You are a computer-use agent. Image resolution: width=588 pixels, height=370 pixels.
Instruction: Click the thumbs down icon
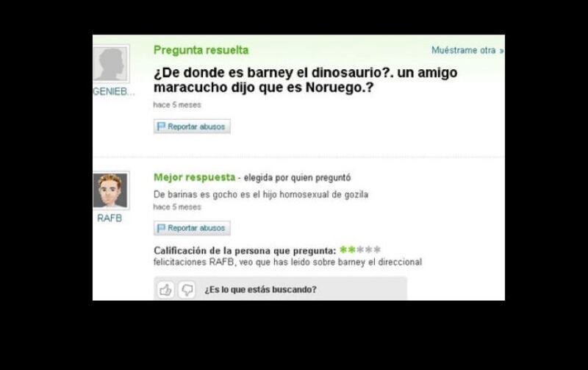187,290
